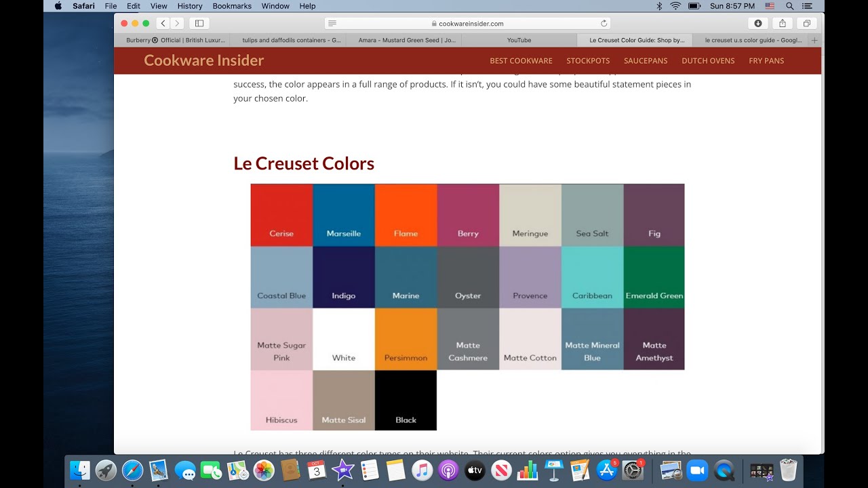Open DUTCH OVENS nav link
The image size is (868, 488).
pyautogui.click(x=708, y=61)
